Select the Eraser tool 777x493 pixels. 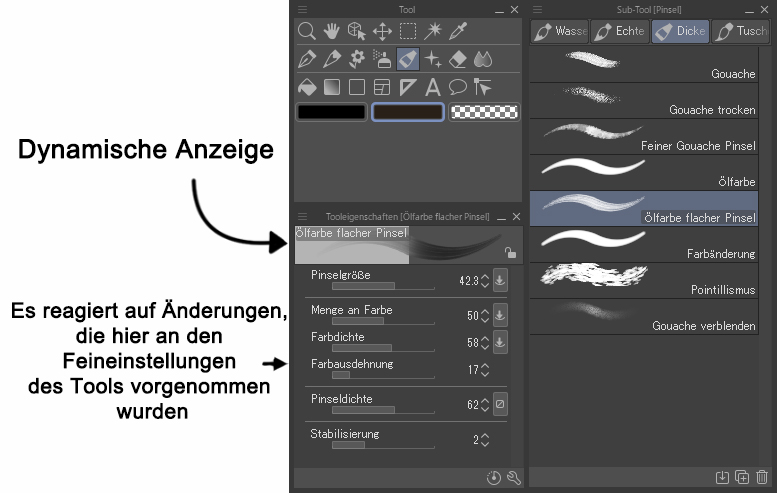pos(458,59)
